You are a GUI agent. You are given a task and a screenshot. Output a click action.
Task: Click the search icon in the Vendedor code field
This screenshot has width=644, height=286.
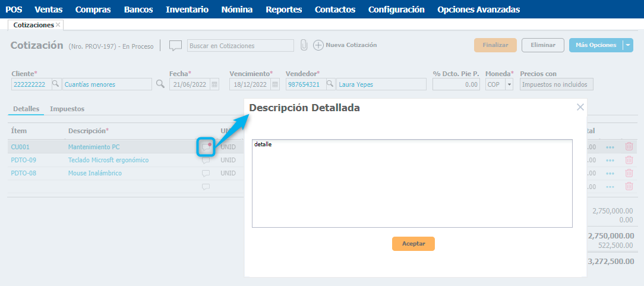330,84
